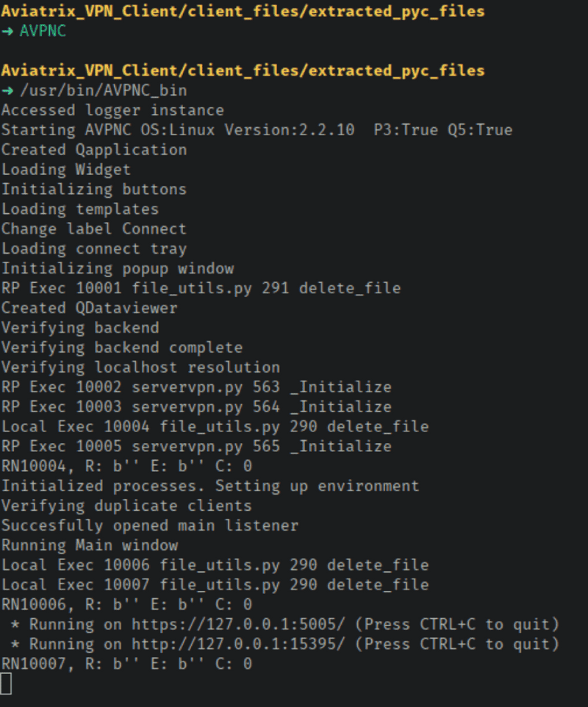Select the "Created QDataviewer" output line
This screenshot has height=707, width=588.
pyautogui.click(x=89, y=308)
